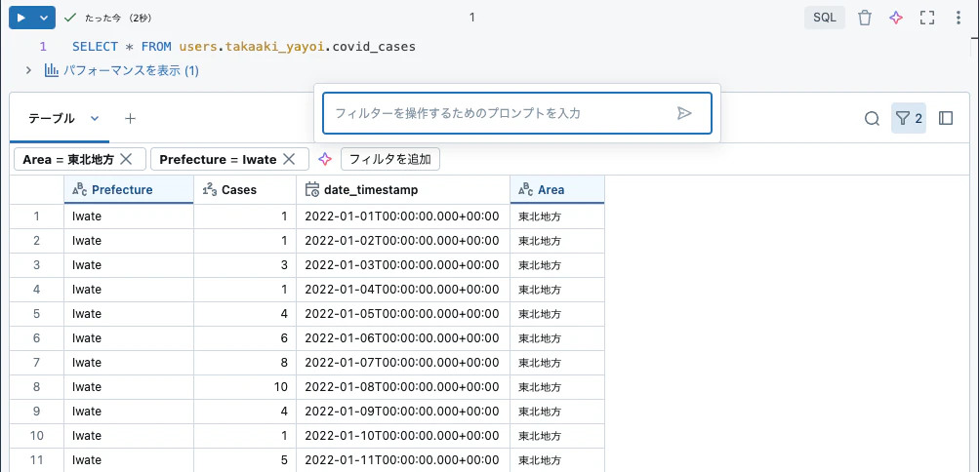Open the cell kebab menu

point(959,18)
